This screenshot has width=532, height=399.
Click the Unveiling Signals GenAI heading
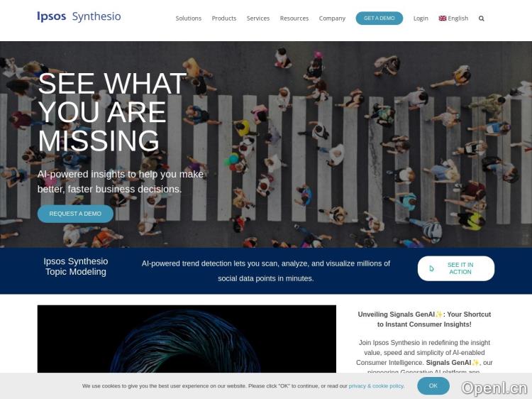[424, 319]
